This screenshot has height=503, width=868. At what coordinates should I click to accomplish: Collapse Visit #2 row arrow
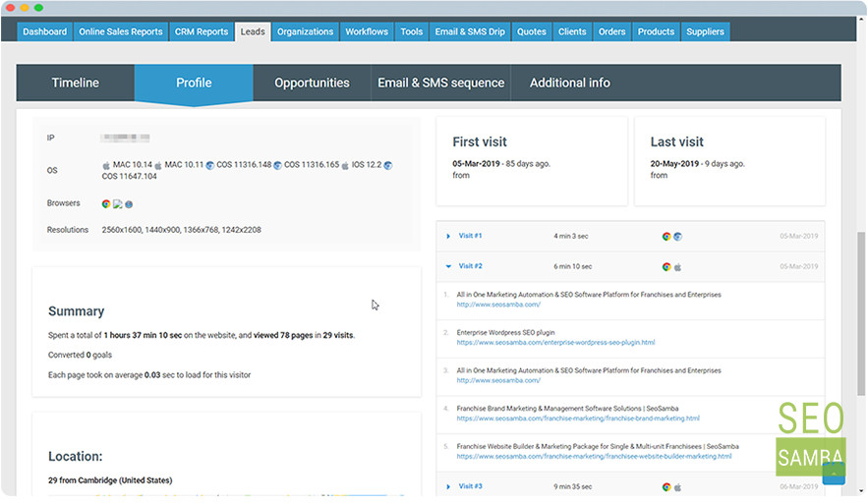[x=448, y=266]
